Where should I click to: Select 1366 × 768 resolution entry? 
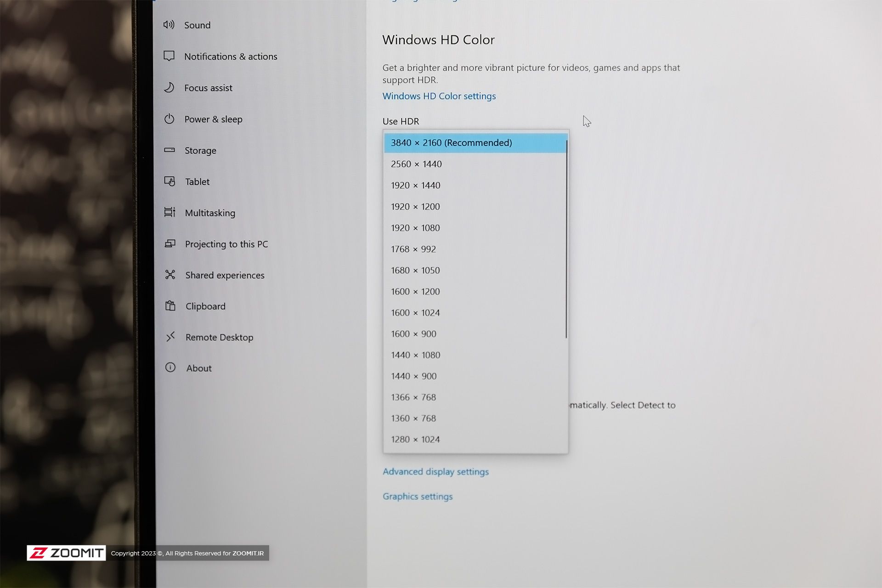pos(413,397)
